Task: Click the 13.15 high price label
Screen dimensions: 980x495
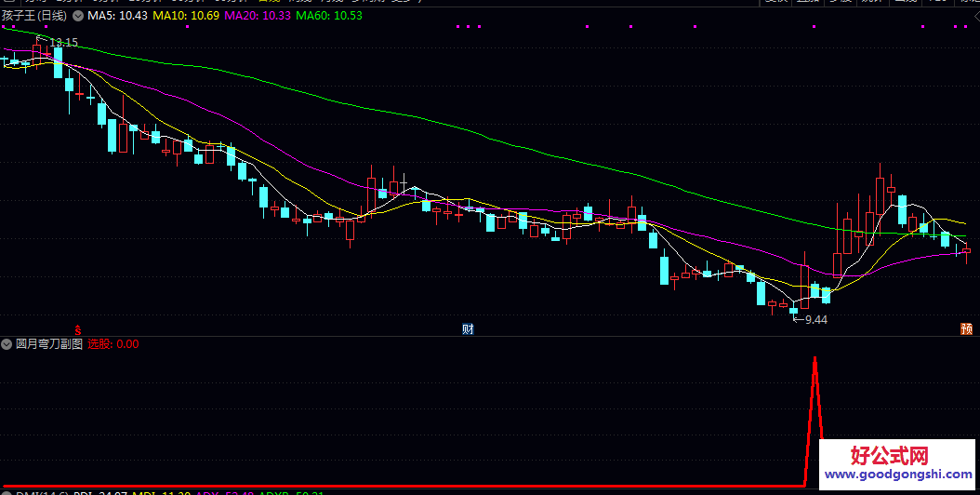Action: [63, 43]
